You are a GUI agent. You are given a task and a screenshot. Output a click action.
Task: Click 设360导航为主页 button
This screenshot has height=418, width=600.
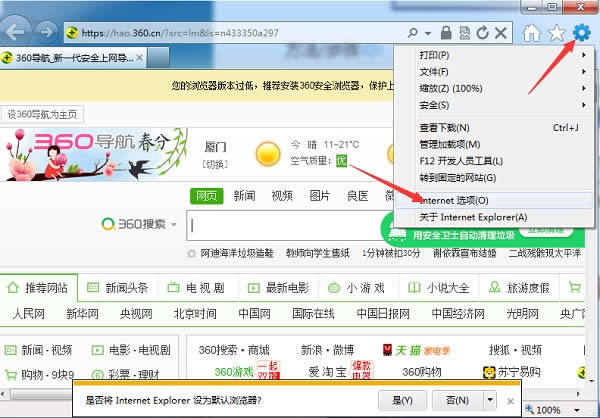point(42,114)
